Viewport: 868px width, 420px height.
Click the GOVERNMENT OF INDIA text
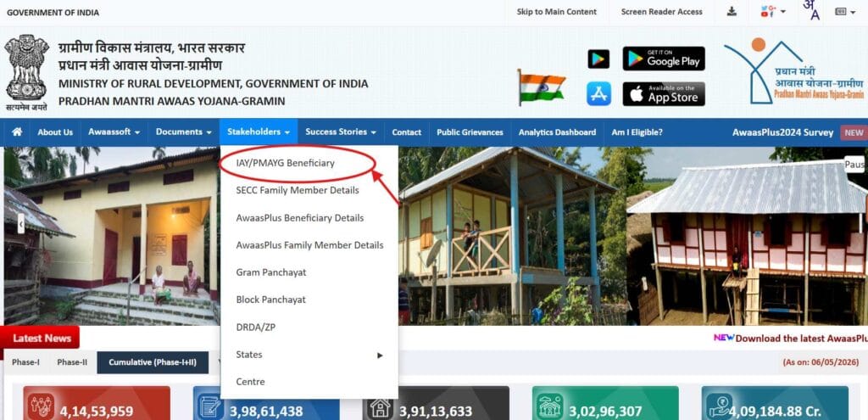coord(53,13)
